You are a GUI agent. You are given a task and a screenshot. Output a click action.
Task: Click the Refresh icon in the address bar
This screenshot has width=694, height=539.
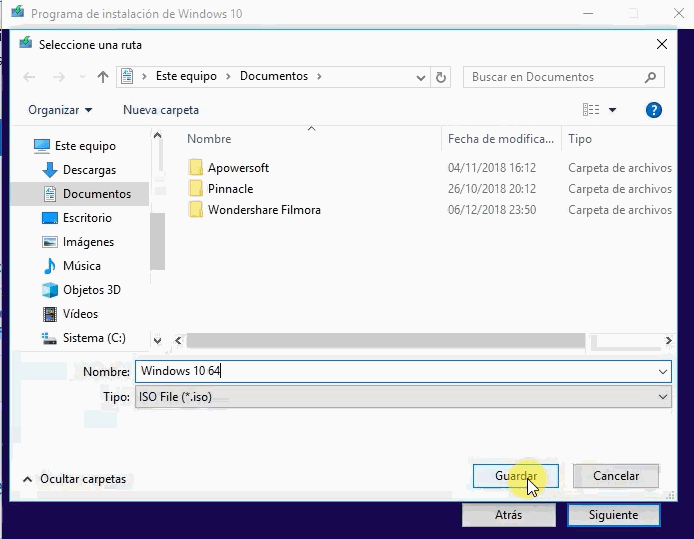[442, 77]
